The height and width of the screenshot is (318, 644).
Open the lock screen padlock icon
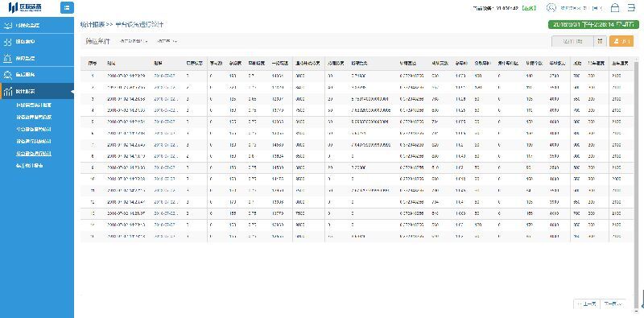pos(615,8)
